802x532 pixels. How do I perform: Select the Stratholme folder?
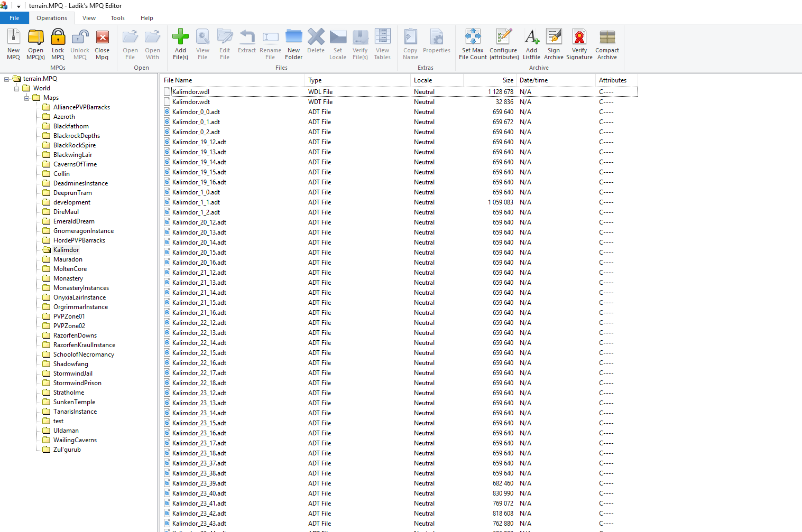69,393
